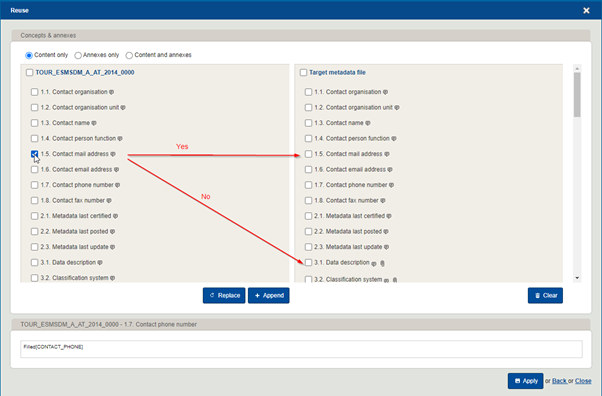Select the Annexes only radio option
The height and width of the screenshot is (396, 602).
click(78, 55)
